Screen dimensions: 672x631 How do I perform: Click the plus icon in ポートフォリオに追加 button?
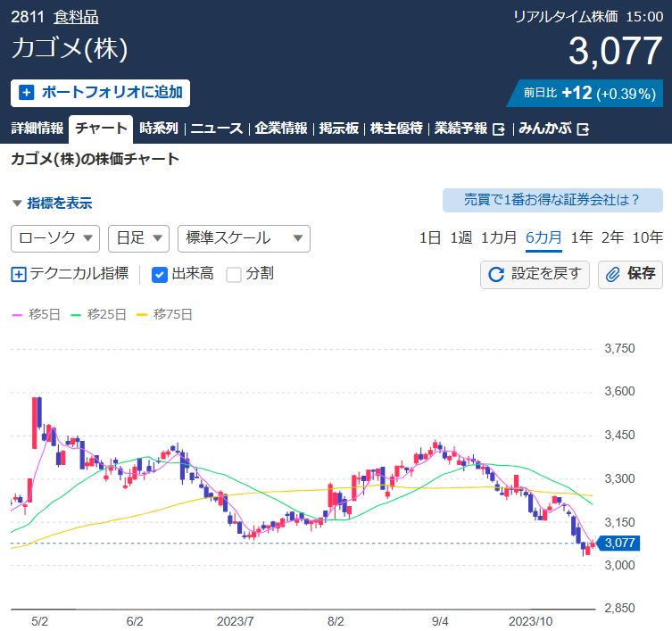pyautogui.click(x=27, y=93)
